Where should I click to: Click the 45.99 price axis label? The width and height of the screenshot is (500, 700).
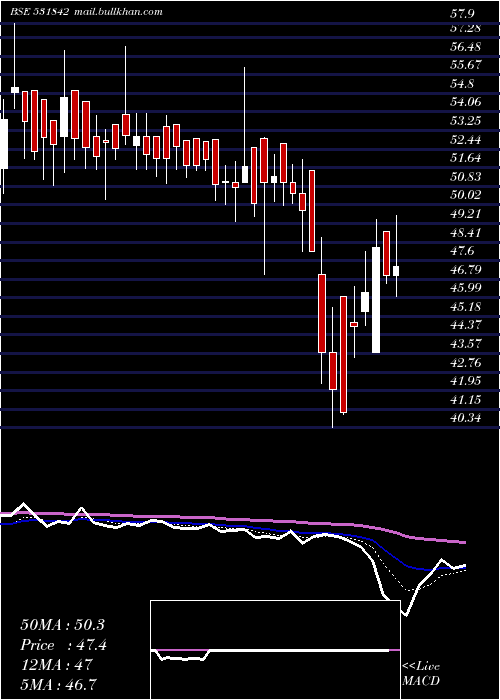466,288
